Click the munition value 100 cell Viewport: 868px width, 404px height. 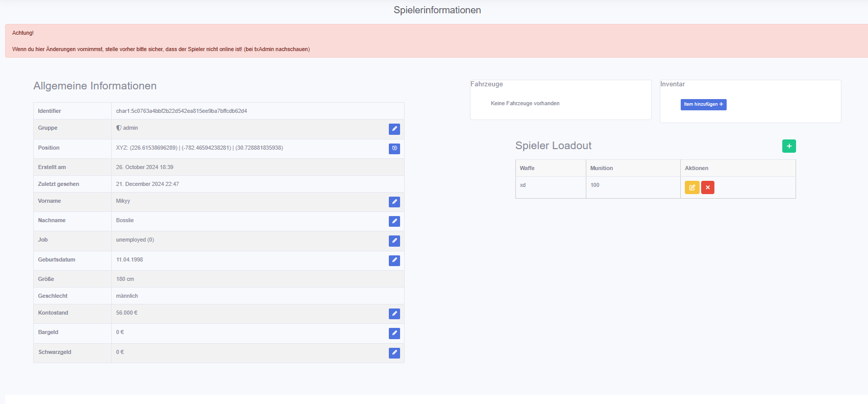[x=595, y=185]
